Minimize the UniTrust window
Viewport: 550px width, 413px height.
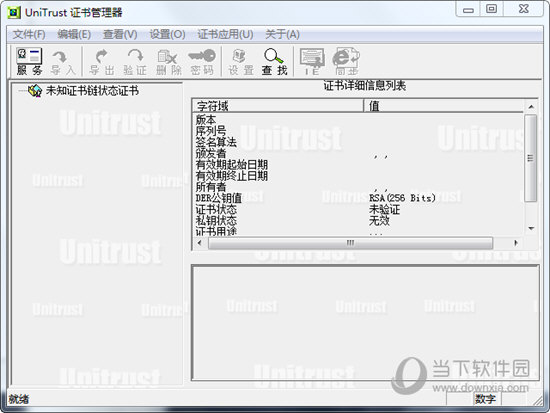pos(469,10)
